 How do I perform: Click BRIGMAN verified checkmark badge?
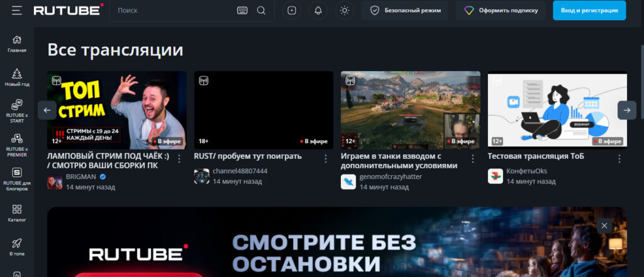pyautogui.click(x=103, y=177)
